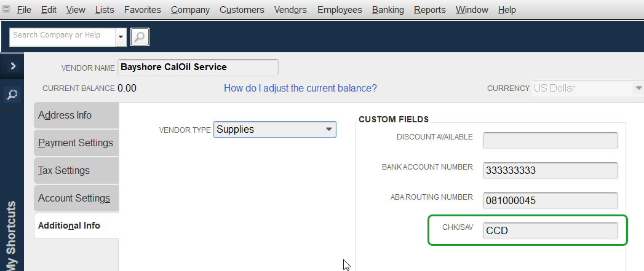The image size is (644, 271).
Task: Expand the My Shortcuts sidebar arrow
Action: [12, 66]
